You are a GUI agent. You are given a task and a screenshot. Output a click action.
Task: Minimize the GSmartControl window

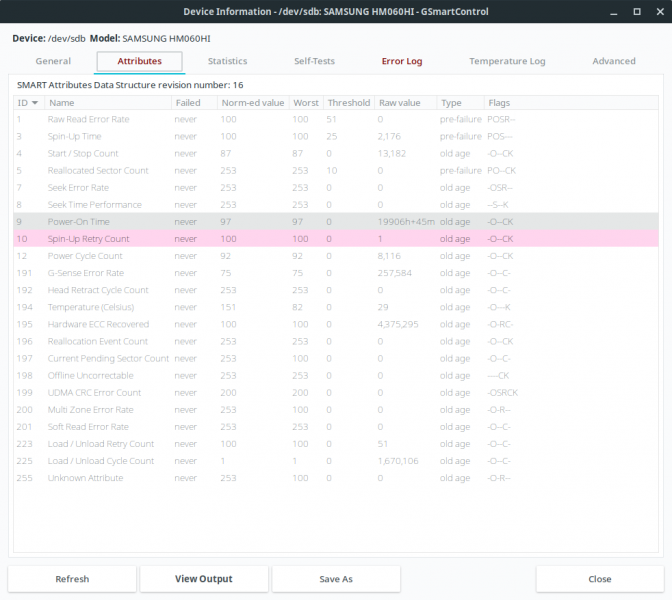point(614,12)
